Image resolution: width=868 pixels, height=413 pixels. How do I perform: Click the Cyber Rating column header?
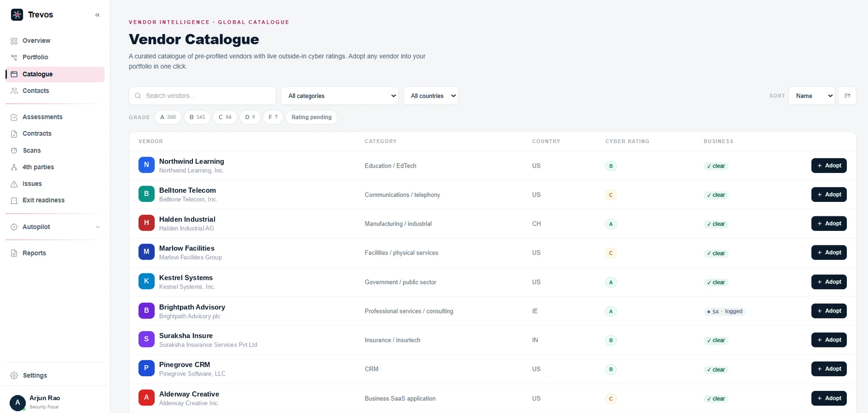[627, 141]
